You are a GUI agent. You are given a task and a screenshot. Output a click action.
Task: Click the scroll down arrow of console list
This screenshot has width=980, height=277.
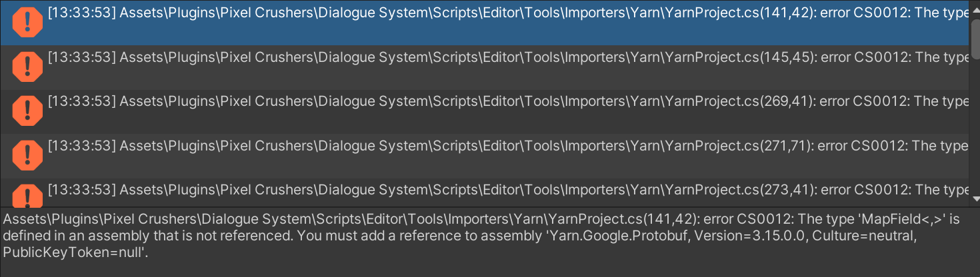click(974, 201)
